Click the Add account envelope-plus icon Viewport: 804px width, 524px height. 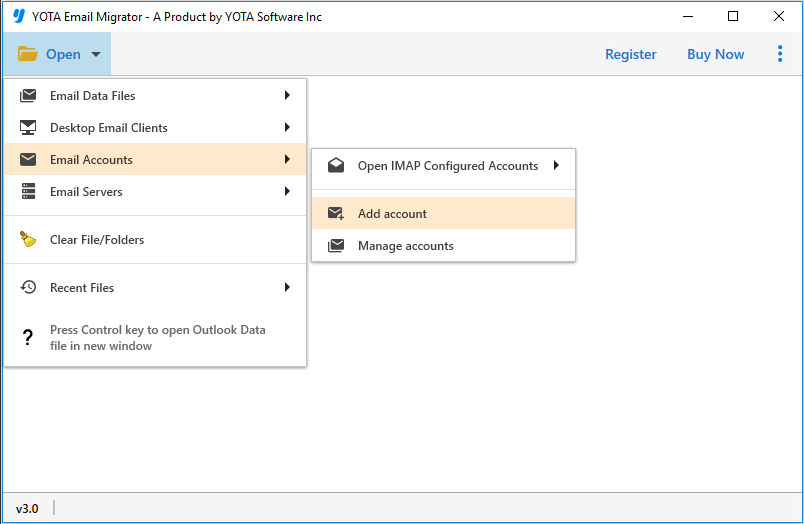coord(336,214)
